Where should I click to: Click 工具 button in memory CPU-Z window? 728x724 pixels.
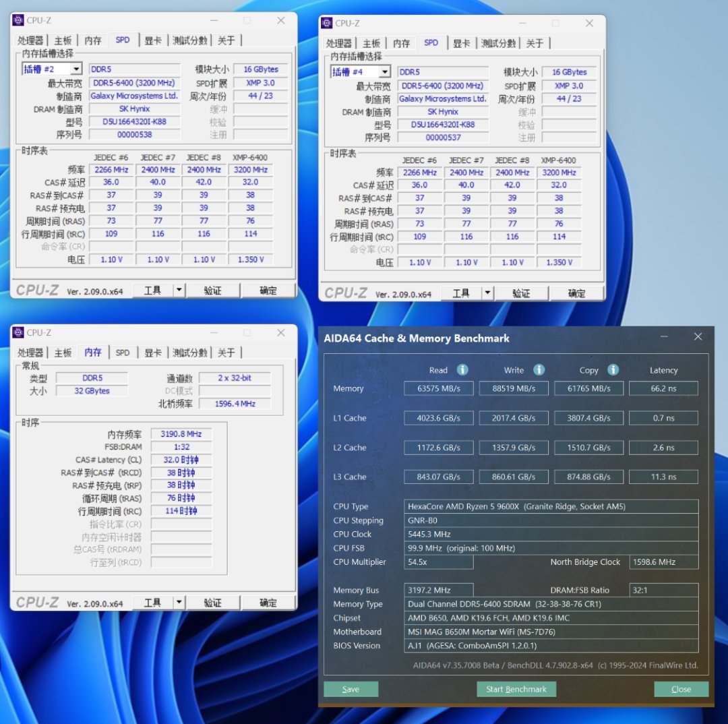(x=153, y=603)
